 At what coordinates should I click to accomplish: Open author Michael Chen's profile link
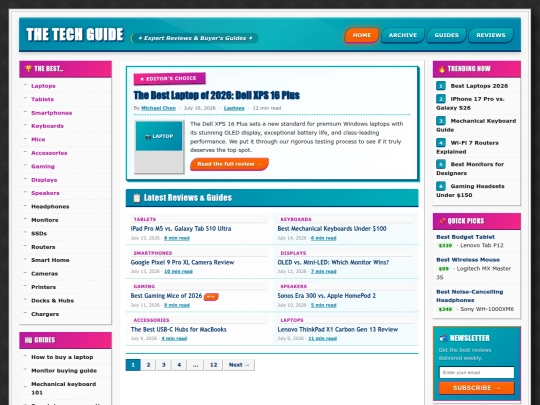[158, 108]
